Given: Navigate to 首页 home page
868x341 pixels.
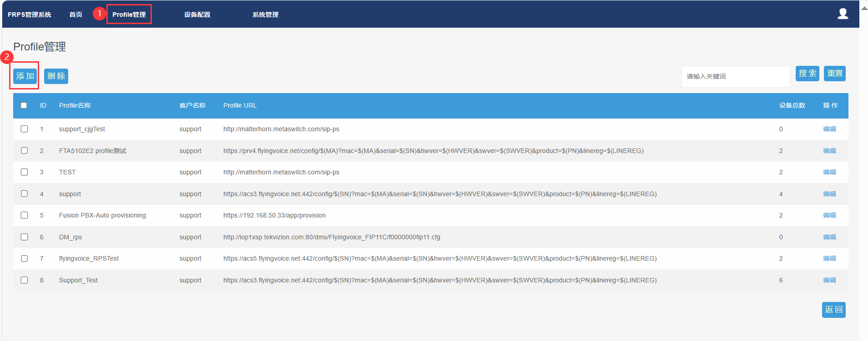Looking at the screenshot, I should point(75,15).
